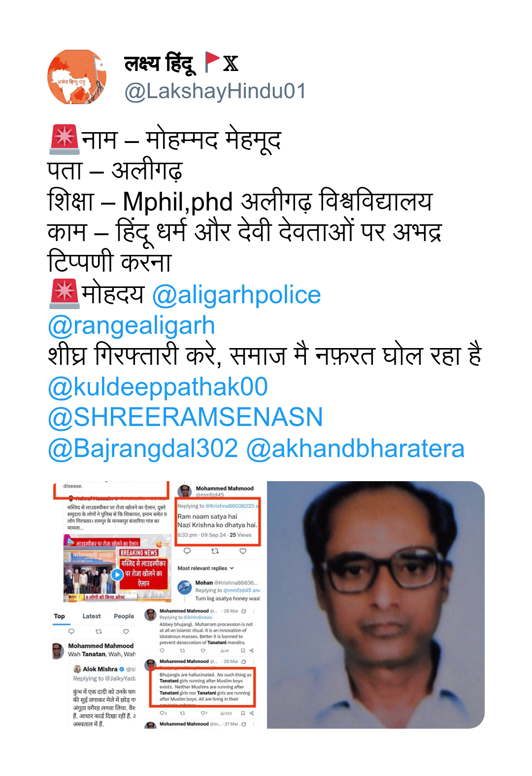Screen dimensions: 532x776
Task: Click retweet icon under Ram naam reply
Action: tap(215, 551)
